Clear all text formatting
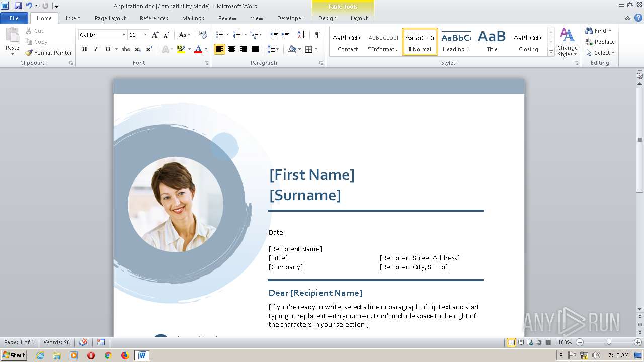This screenshot has width=644, height=362. tap(203, 35)
